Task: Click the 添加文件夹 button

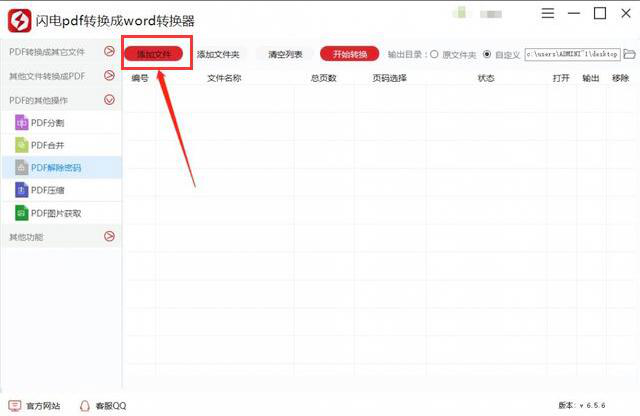Action: [x=218, y=54]
